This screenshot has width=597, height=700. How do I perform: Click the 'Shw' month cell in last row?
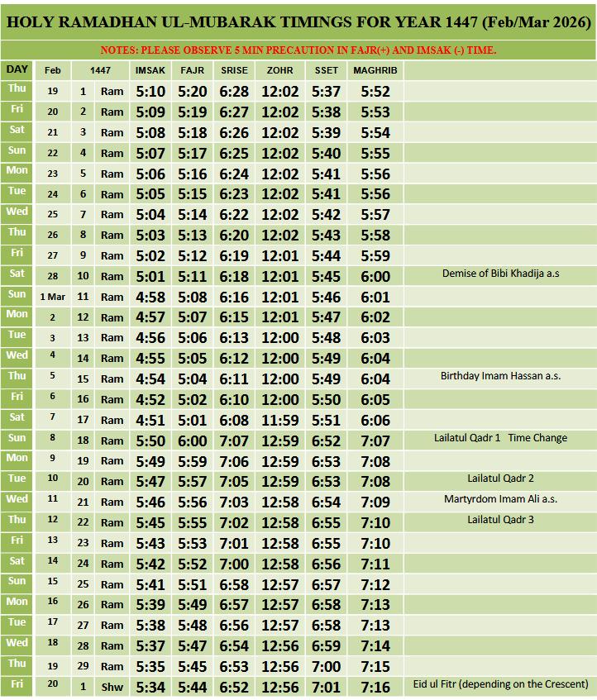point(112,687)
